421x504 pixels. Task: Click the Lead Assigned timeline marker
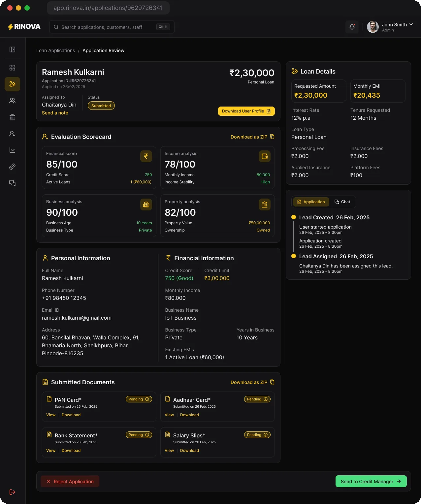click(294, 256)
